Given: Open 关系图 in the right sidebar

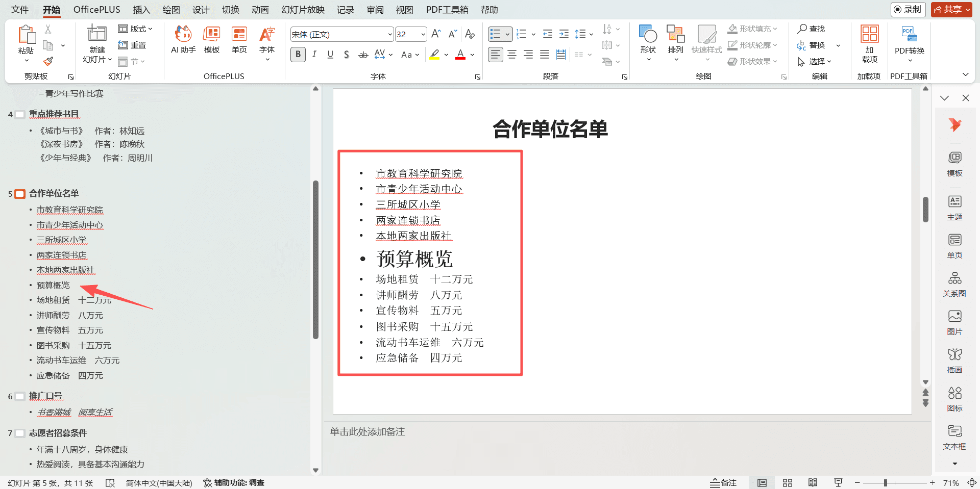Looking at the screenshot, I should pyautogui.click(x=954, y=285).
